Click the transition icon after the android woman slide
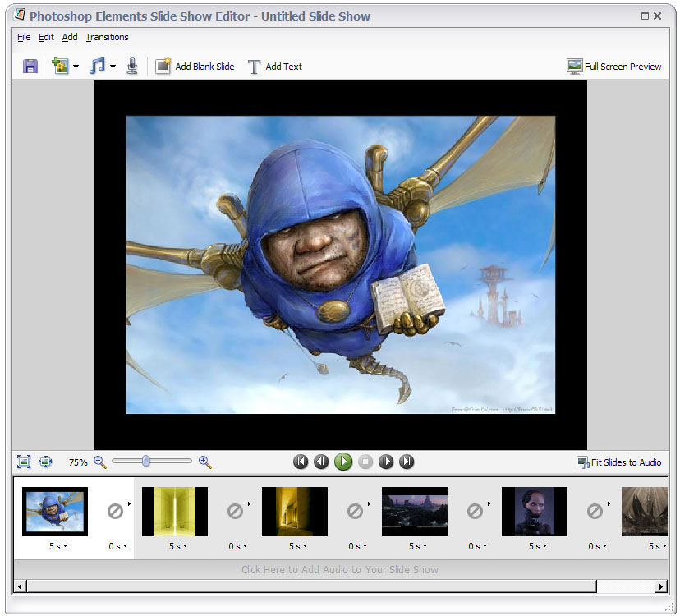Viewport: 680px width, 616px height. [x=595, y=511]
